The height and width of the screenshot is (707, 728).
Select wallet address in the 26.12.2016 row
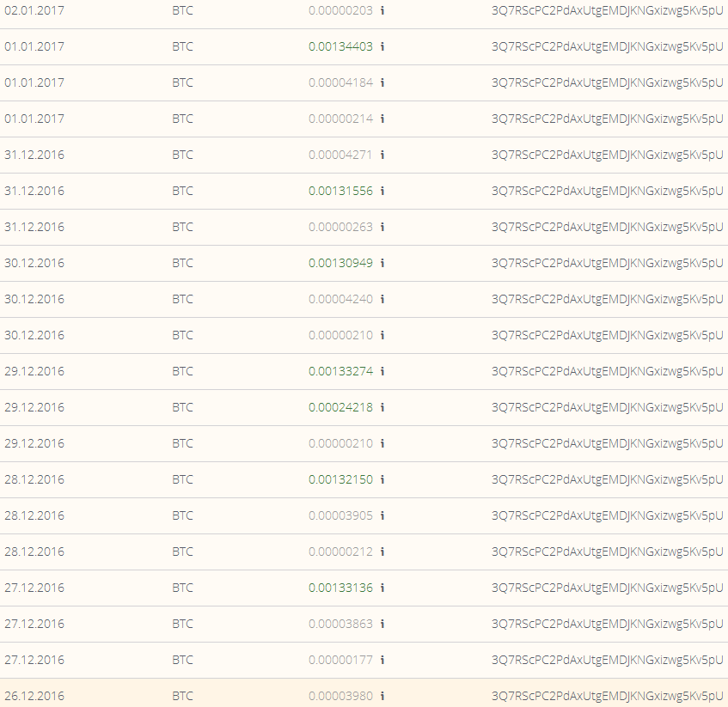(x=608, y=697)
